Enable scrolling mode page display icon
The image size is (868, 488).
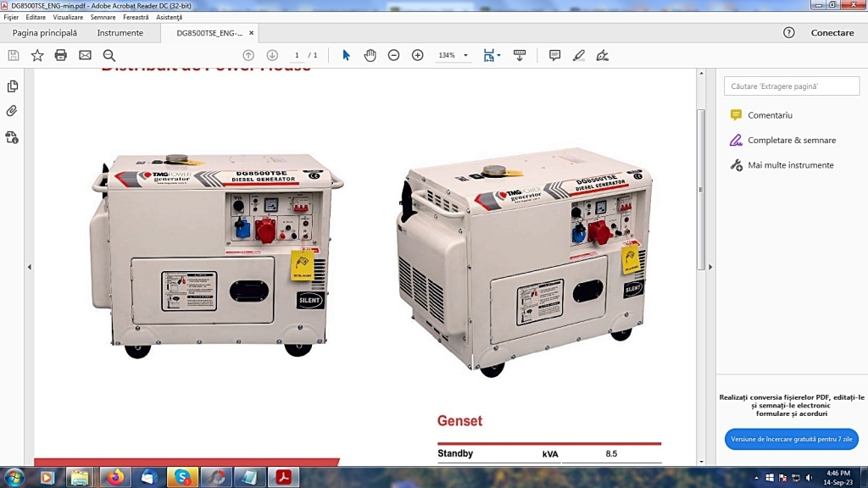520,55
